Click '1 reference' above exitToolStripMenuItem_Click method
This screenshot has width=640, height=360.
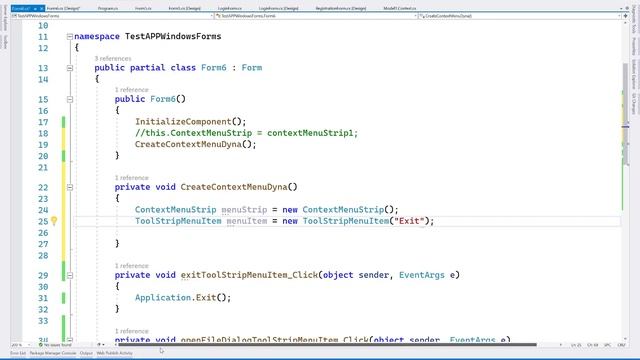coord(131,266)
